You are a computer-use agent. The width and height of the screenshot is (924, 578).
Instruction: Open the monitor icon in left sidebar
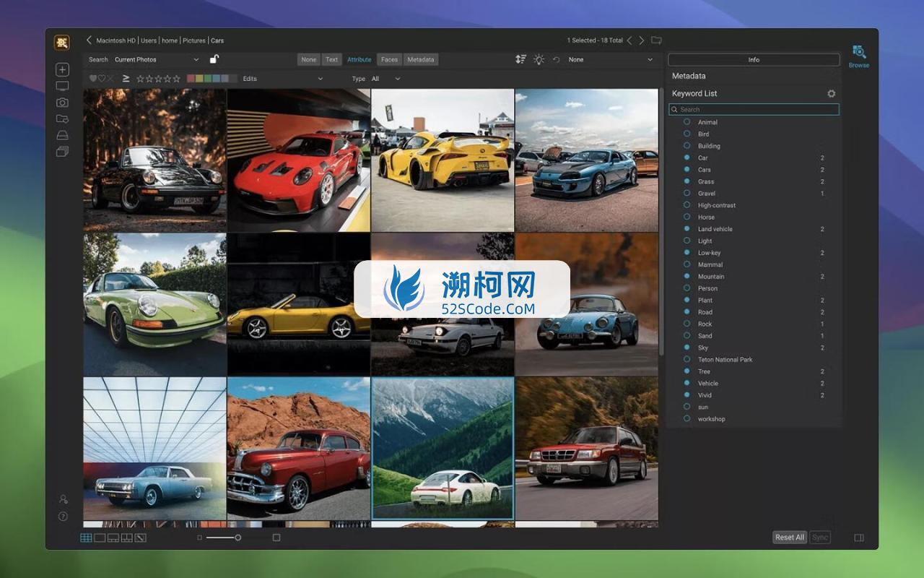(62, 86)
